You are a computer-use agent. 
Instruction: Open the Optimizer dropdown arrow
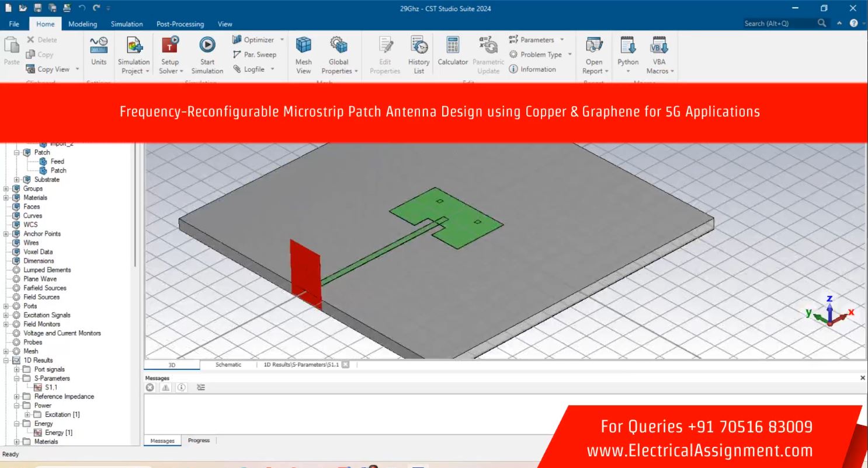coord(282,40)
